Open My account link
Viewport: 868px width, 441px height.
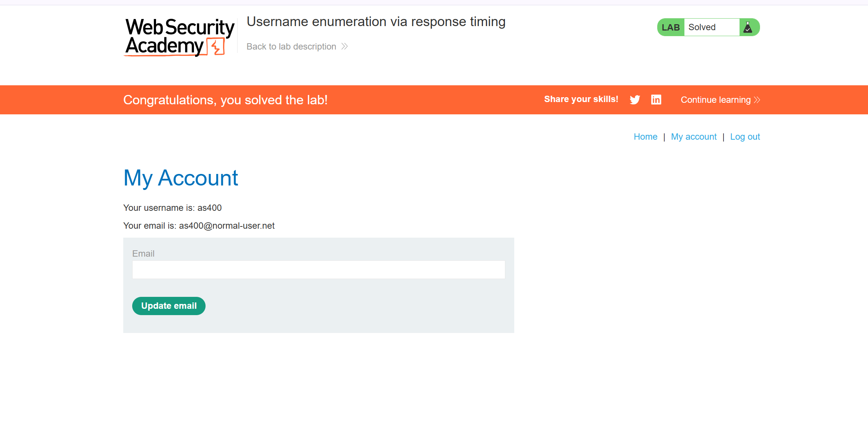click(x=694, y=137)
